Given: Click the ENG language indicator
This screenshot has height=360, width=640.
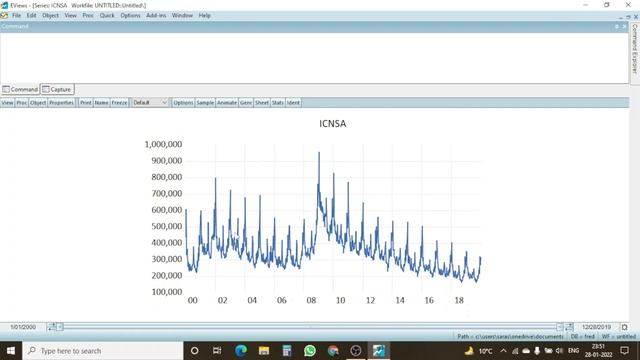Looking at the screenshot, I should click(x=573, y=351).
